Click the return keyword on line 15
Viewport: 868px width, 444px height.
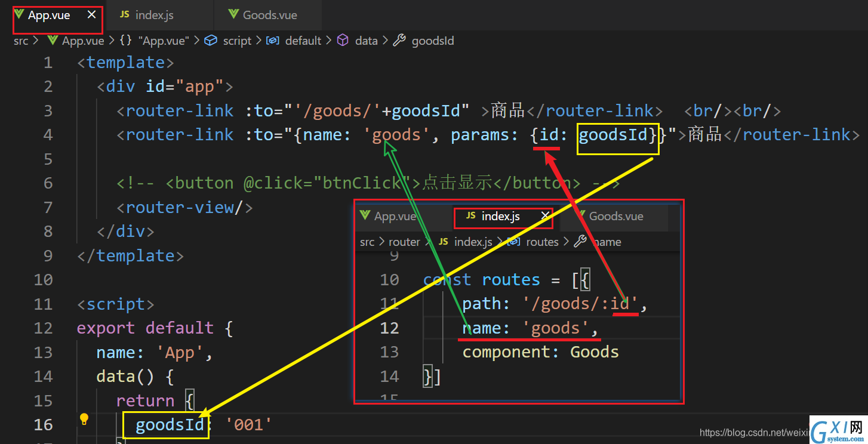[145, 401]
